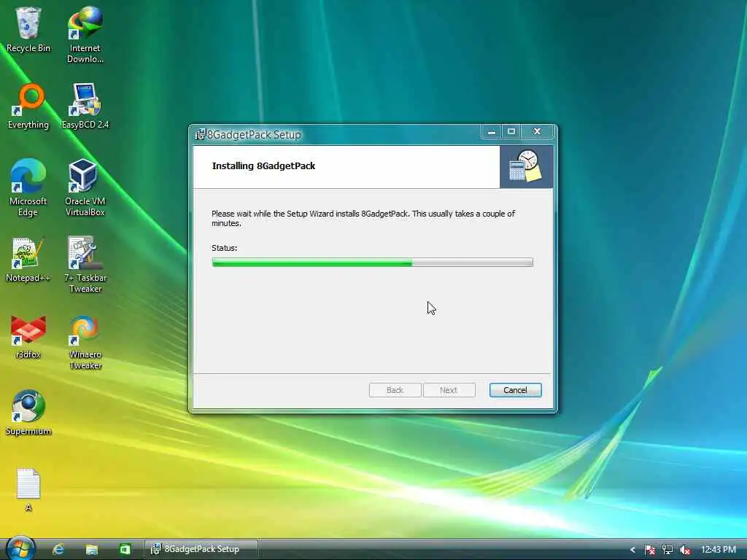Viewport: 747px width, 560px height.
Task: Select the EasyBCD 2.4 desktop icon
Action: tap(85, 106)
